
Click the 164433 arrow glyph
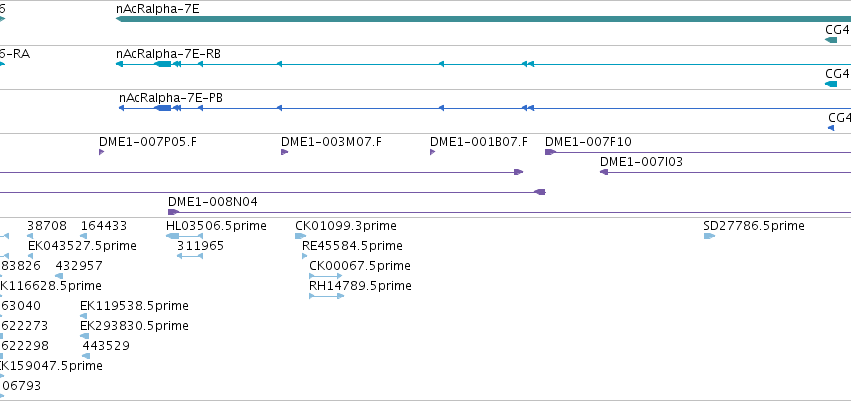[x=84, y=236]
